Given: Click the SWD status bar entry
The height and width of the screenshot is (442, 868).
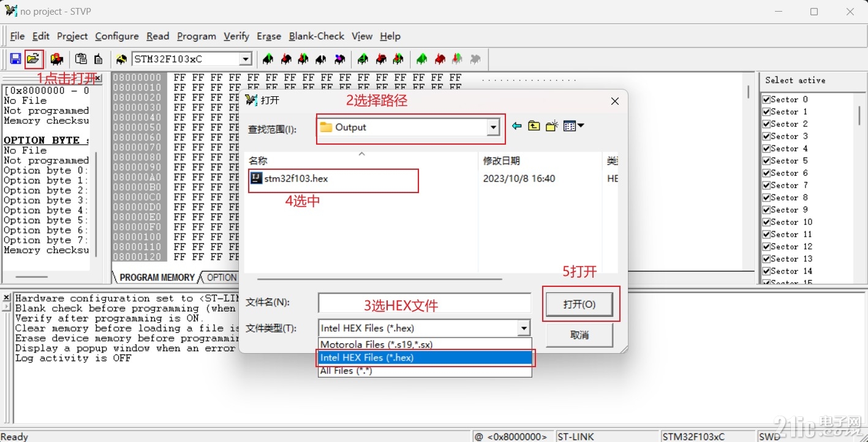Looking at the screenshot, I should 770,436.
